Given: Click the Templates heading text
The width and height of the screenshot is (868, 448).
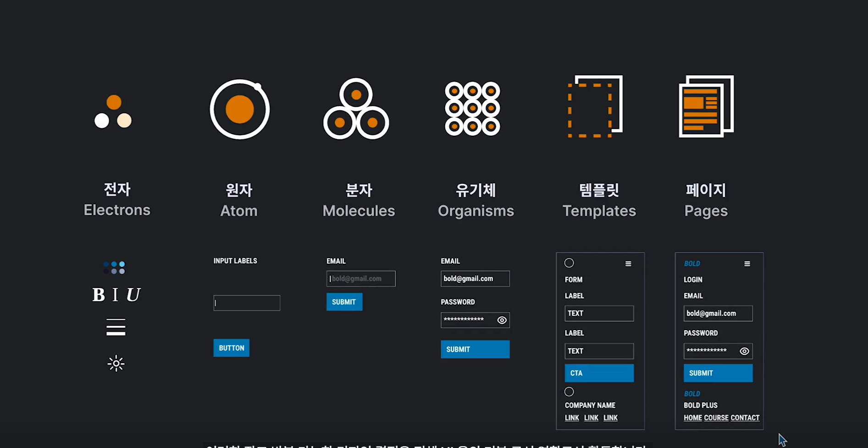Looking at the screenshot, I should 599,211.
